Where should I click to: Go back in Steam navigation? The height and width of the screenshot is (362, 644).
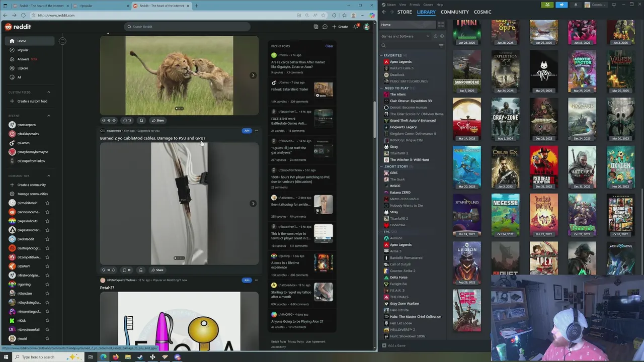[384, 12]
